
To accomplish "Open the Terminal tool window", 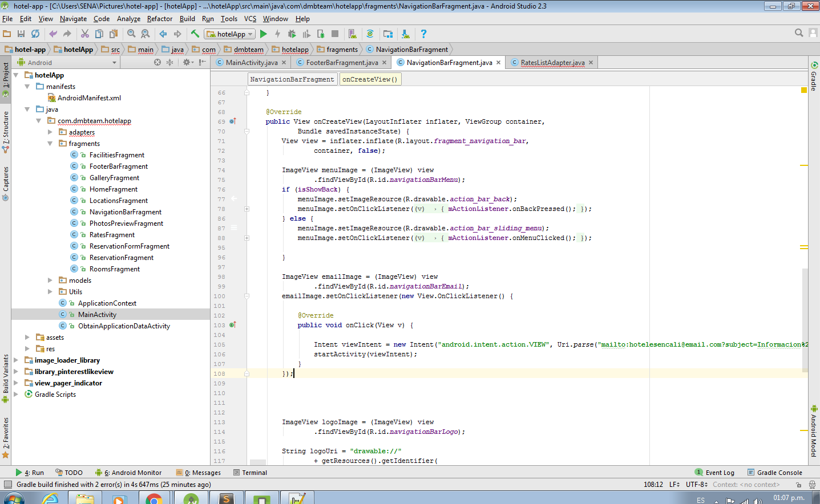I will click(250, 473).
